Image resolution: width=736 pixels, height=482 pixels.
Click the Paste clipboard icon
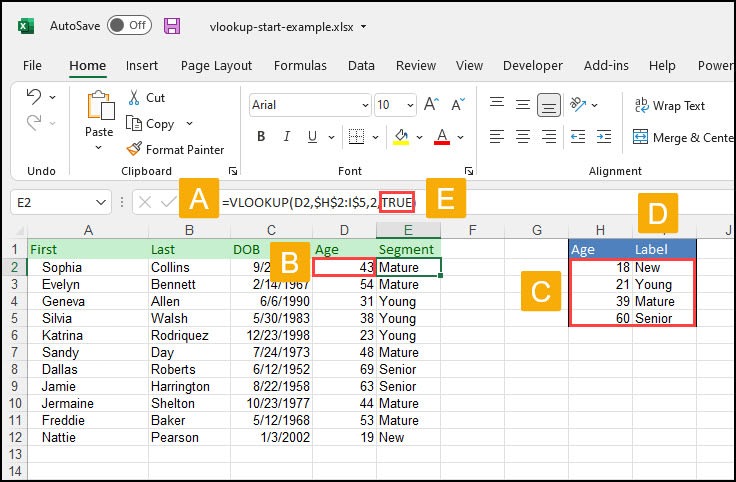pos(99,108)
